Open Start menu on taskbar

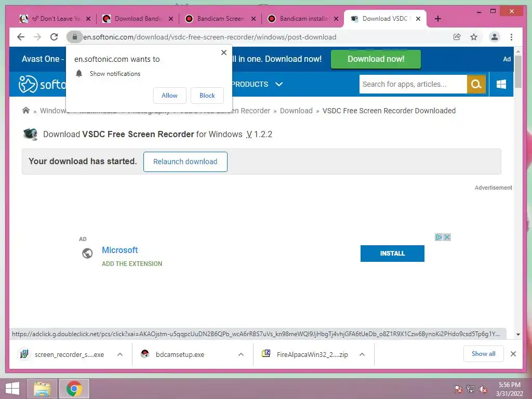pos(12,389)
